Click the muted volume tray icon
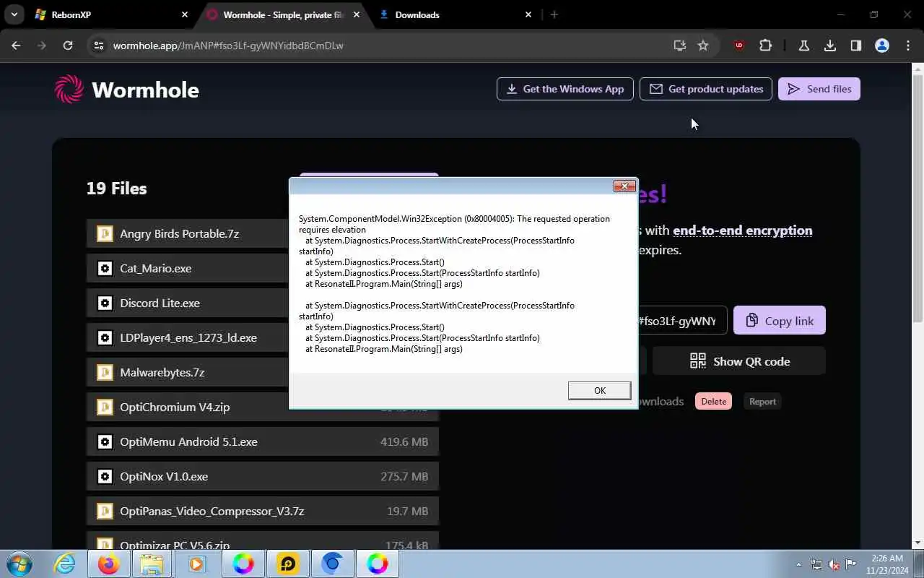924x578 pixels. click(834, 564)
